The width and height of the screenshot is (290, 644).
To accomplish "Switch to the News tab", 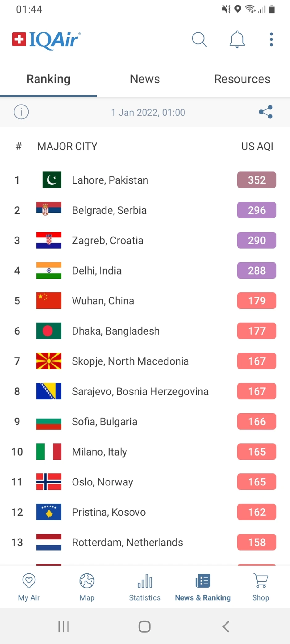I will point(145,79).
